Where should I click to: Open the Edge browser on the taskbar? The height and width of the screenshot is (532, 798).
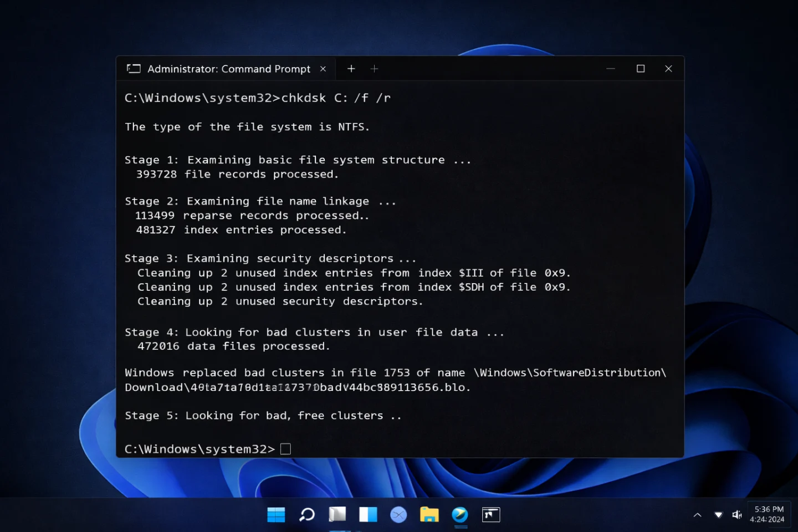460,515
